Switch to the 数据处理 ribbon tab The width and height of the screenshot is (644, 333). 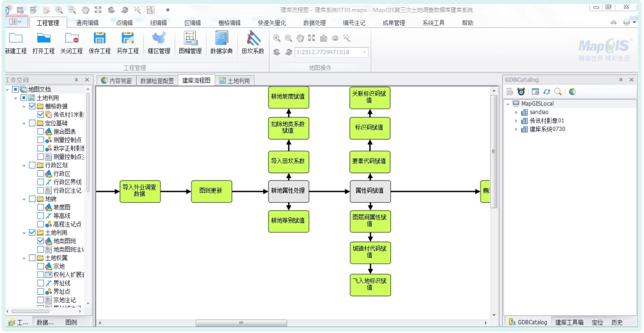pos(314,23)
